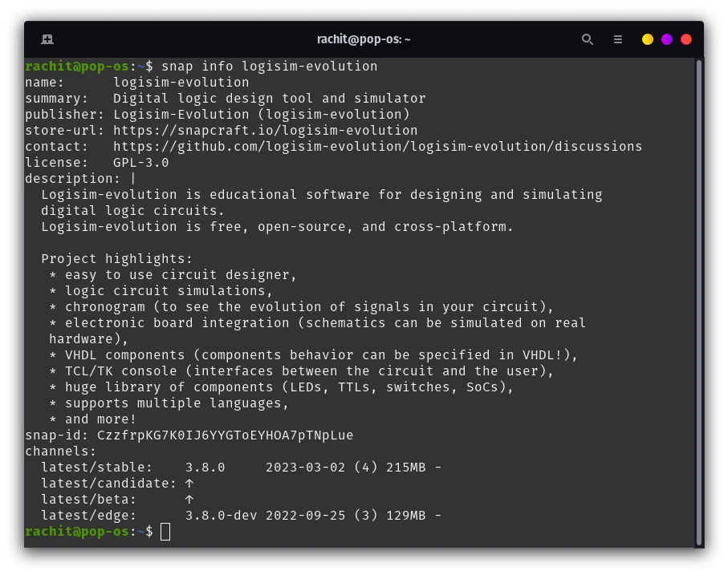Click the rachit@pop-os window title
Viewport: 728px width, 575px height.
(364, 39)
